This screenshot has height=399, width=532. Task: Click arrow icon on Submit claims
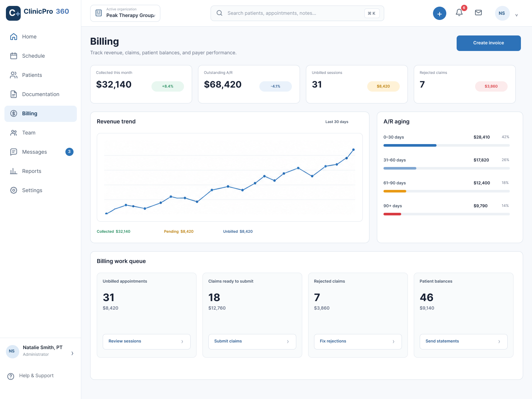pos(288,342)
